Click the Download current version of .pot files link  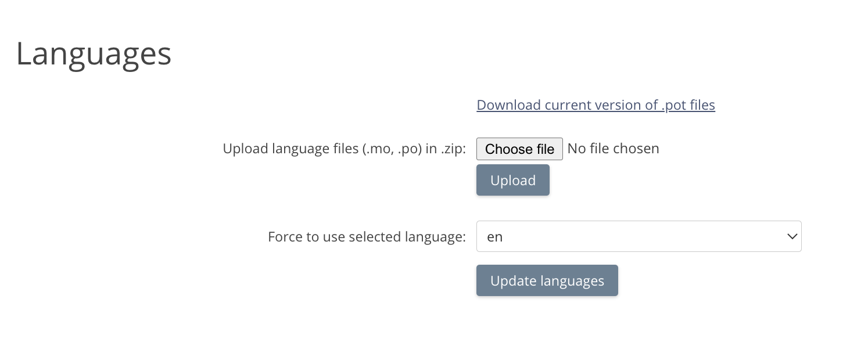pyautogui.click(x=596, y=105)
